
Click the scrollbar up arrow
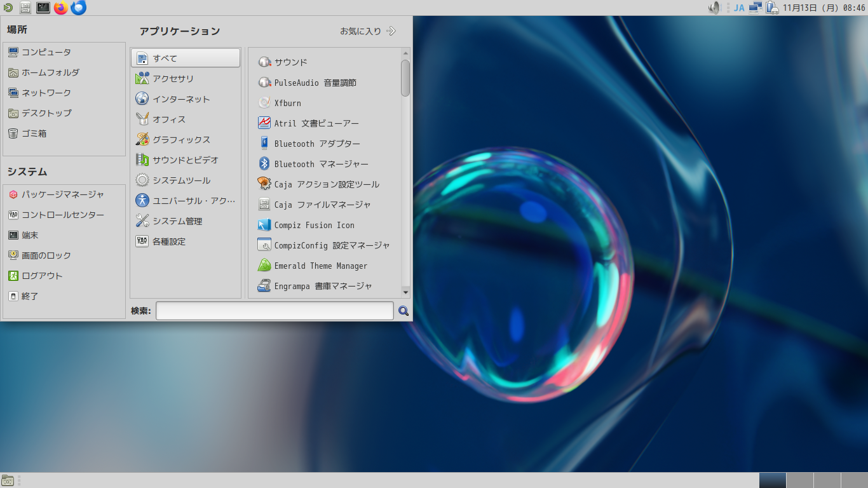(x=405, y=53)
